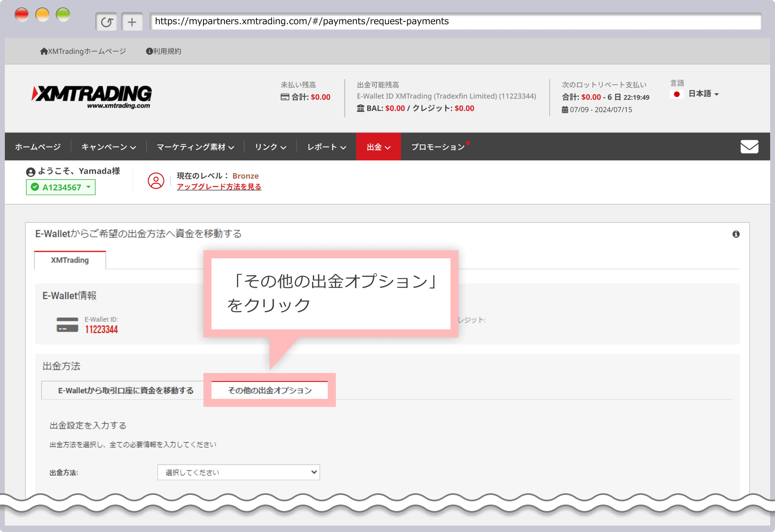
Task: Open 利用規約 terms link
Action: point(163,51)
